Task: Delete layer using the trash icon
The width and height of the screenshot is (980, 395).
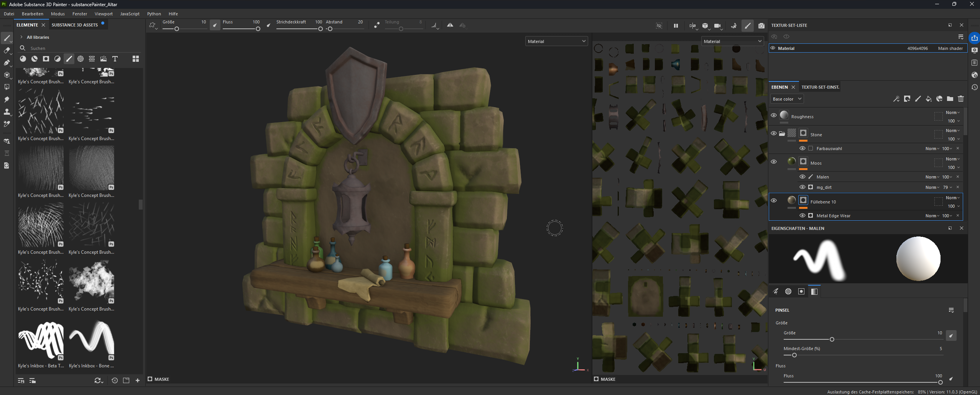Action: [960, 99]
